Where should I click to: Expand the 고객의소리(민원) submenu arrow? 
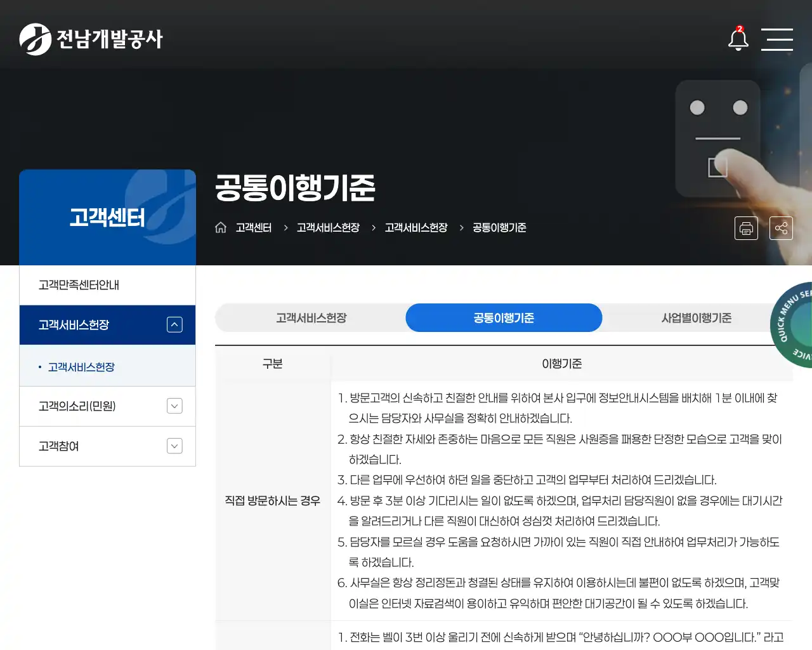(x=174, y=406)
